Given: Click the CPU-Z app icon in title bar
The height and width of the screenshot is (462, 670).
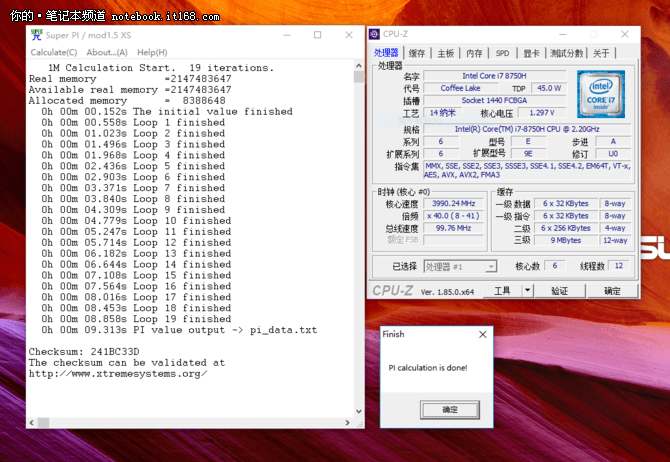Looking at the screenshot, I should [x=374, y=34].
